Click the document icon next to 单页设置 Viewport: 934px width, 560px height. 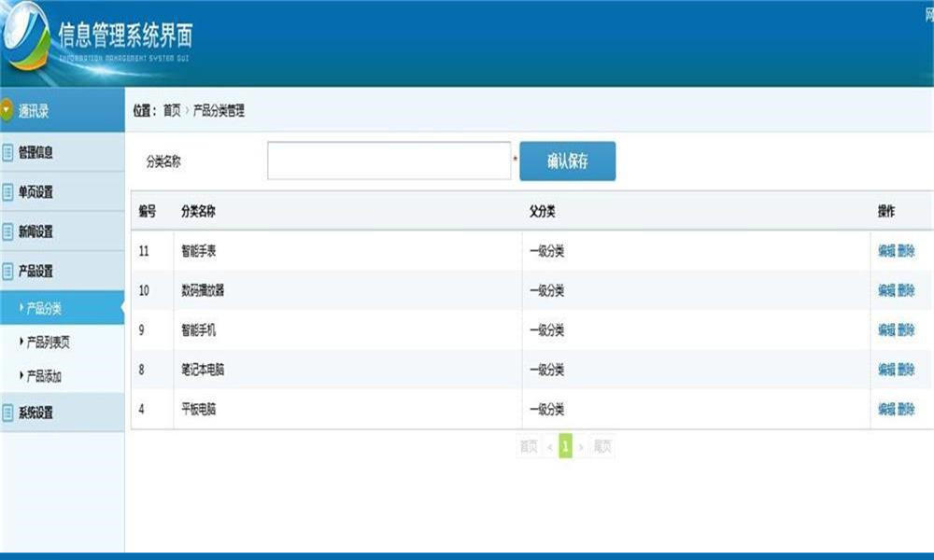pos(7,191)
